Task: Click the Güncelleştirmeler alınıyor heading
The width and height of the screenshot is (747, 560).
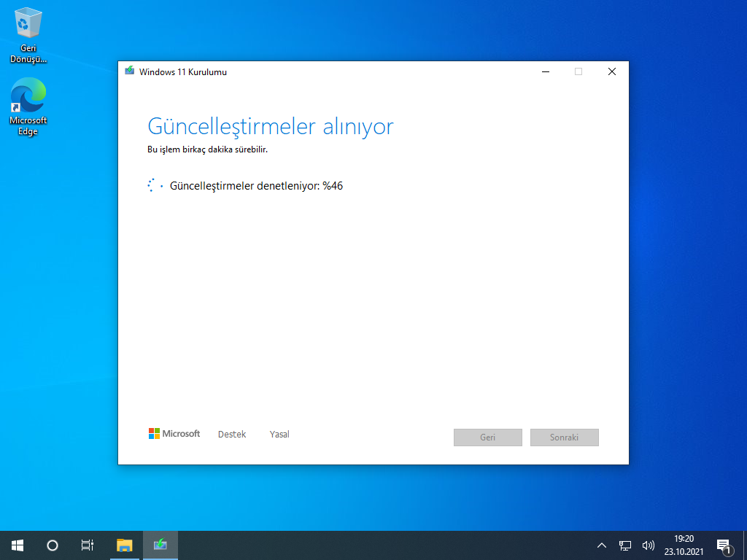Action: [271, 127]
